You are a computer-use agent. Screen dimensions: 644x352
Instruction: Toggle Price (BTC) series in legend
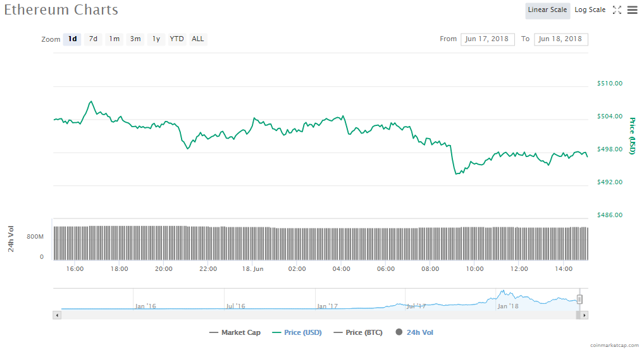[x=357, y=332]
